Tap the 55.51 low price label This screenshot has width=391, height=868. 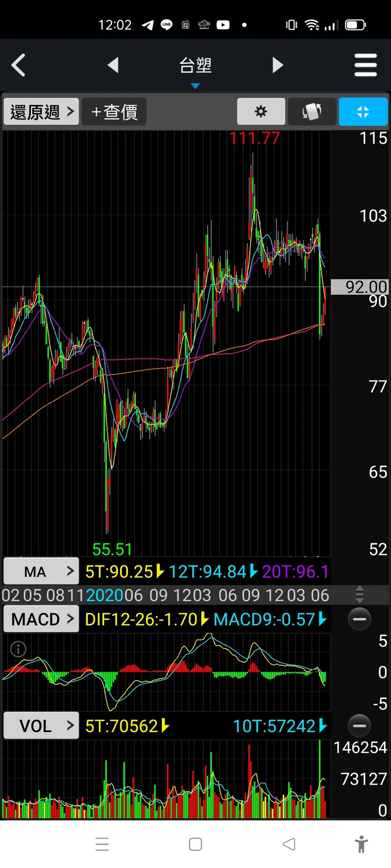point(112,549)
